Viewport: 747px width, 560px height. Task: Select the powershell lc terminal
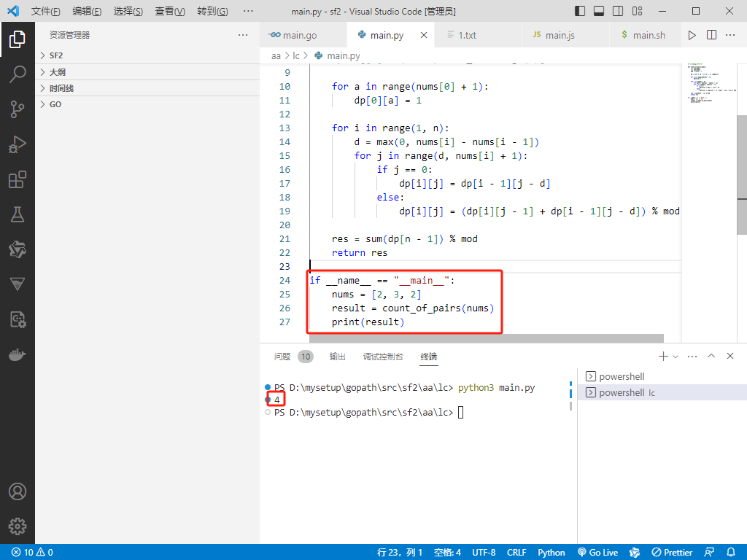[662, 393]
